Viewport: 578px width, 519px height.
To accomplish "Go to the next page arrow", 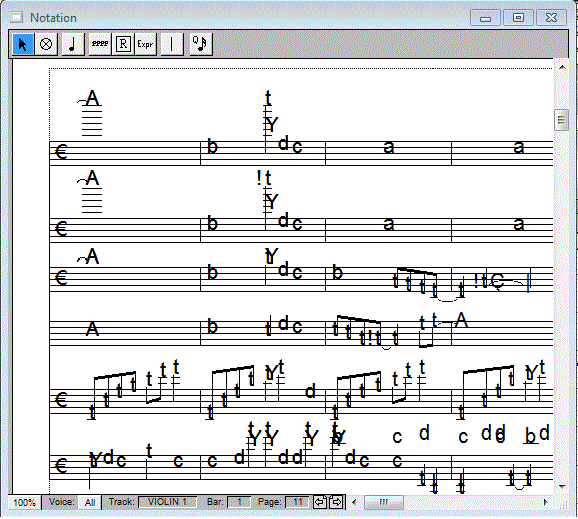I will click(336, 502).
